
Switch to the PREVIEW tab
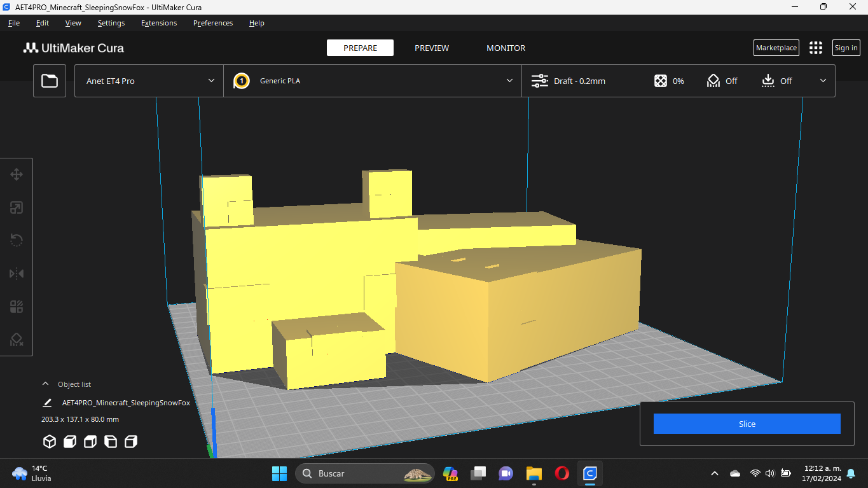click(432, 48)
